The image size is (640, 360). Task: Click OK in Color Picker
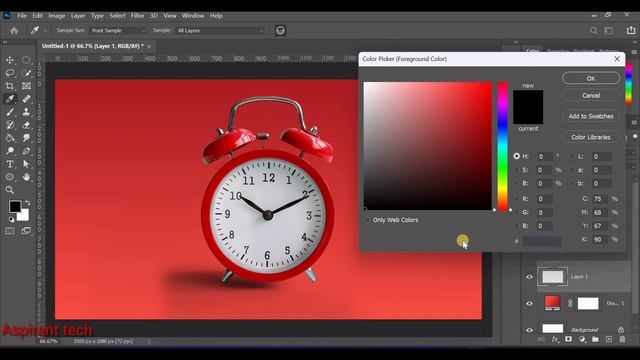591,78
